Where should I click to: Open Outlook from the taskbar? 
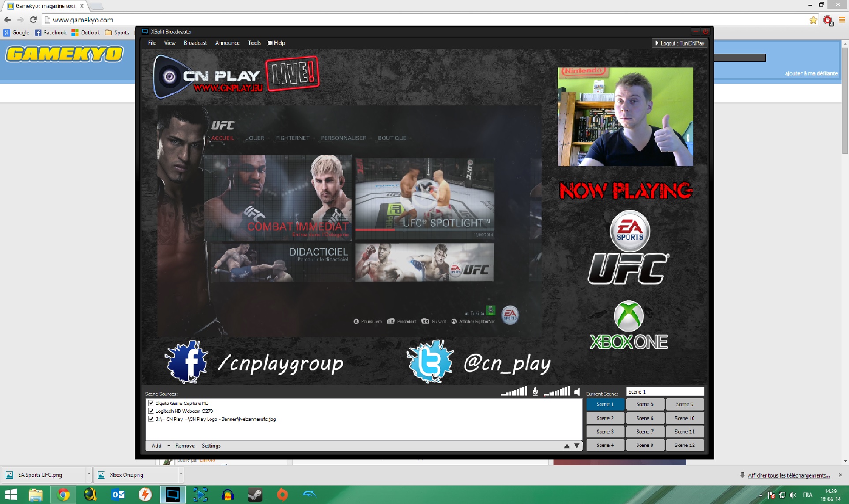pos(118,495)
